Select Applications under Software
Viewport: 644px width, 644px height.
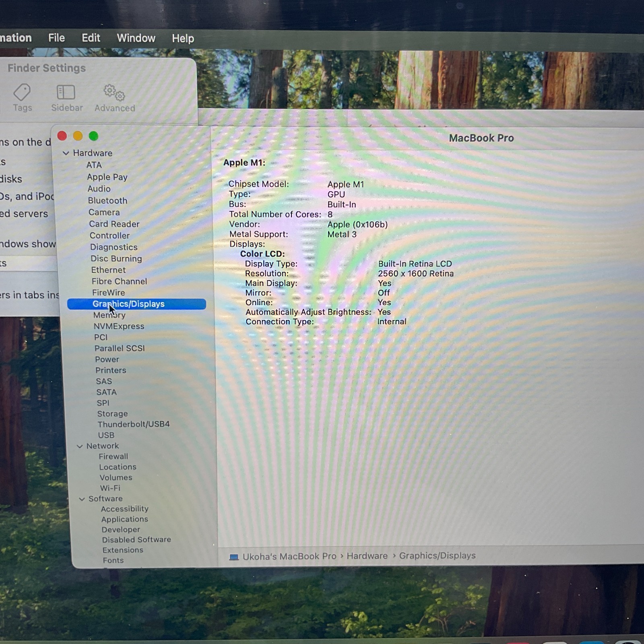[x=125, y=519]
